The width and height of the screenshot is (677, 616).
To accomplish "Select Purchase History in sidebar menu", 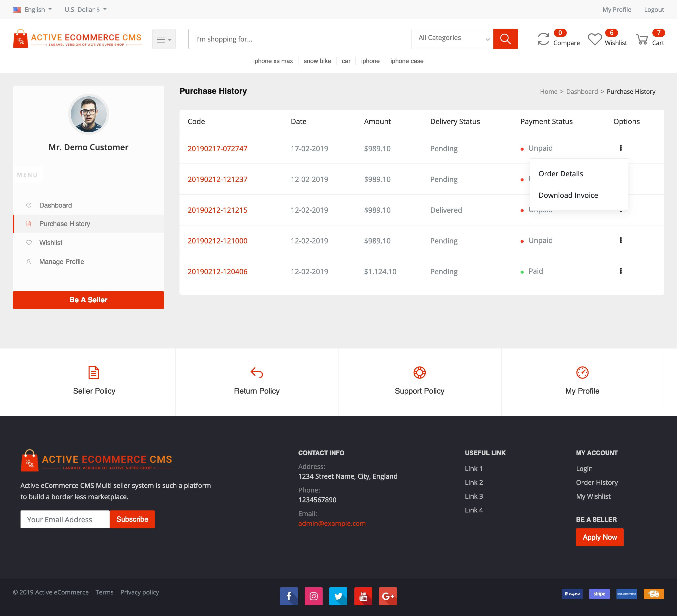I will pyautogui.click(x=89, y=224).
